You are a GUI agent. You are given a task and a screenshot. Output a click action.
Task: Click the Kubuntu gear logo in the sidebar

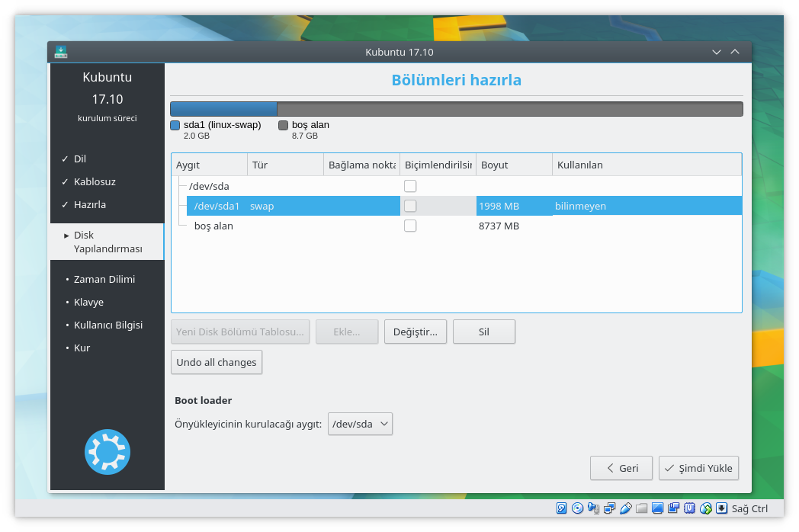[107, 452]
